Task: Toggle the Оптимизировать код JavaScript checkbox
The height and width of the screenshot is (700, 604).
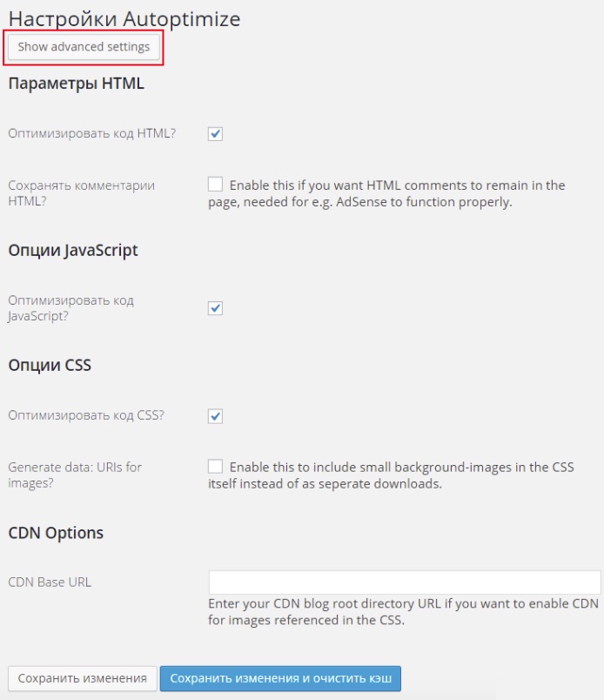Action: 216,308
